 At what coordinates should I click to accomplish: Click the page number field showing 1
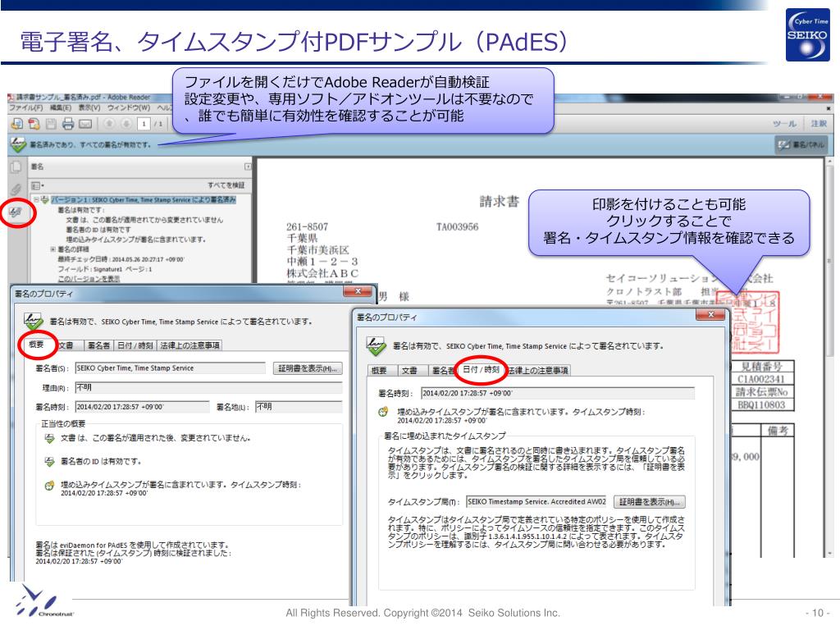(x=144, y=124)
